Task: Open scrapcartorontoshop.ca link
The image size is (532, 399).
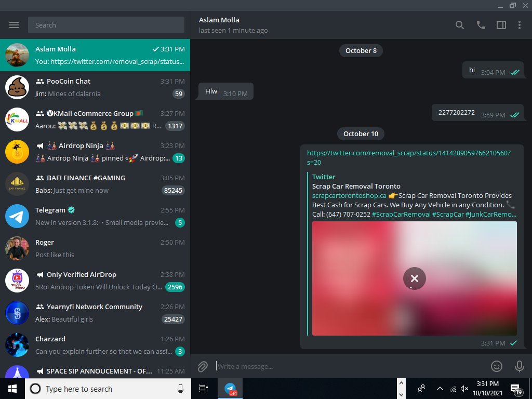Action: point(349,196)
